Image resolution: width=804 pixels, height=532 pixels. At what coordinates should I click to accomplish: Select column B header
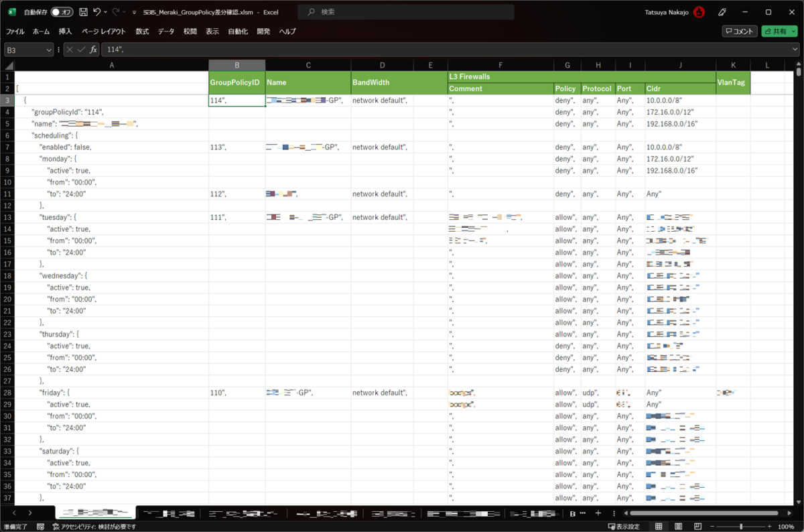pyautogui.click(x=237, y=65)
